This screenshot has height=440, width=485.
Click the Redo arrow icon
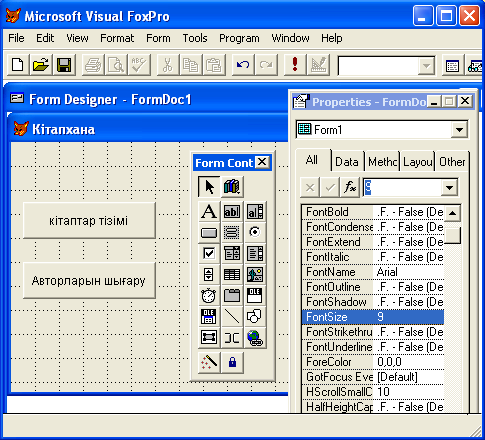(266, 65)
